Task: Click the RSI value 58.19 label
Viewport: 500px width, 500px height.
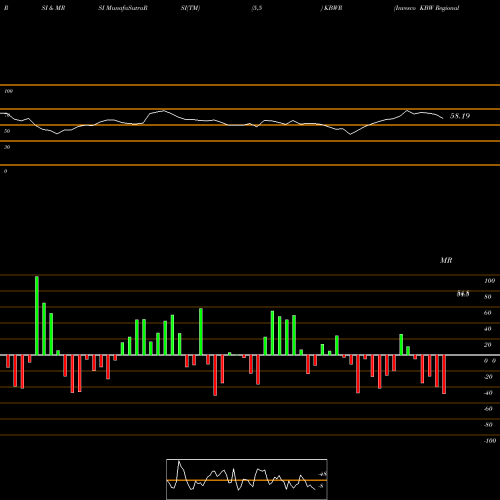Action: pyautogui.click(x=460, y=116)
